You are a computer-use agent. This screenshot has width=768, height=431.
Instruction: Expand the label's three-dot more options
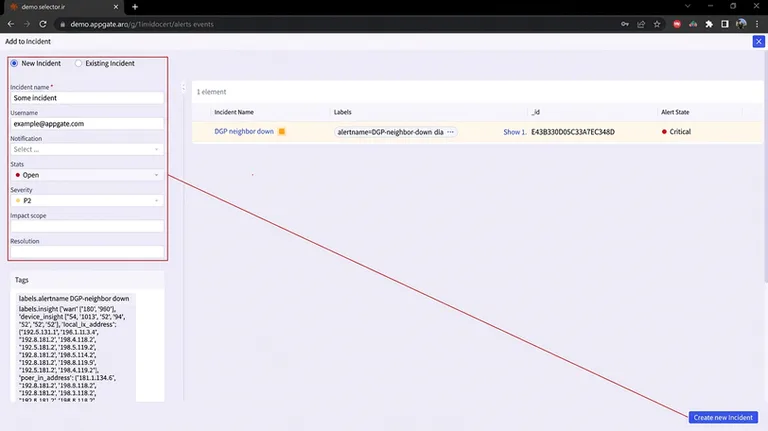point(450,132)
